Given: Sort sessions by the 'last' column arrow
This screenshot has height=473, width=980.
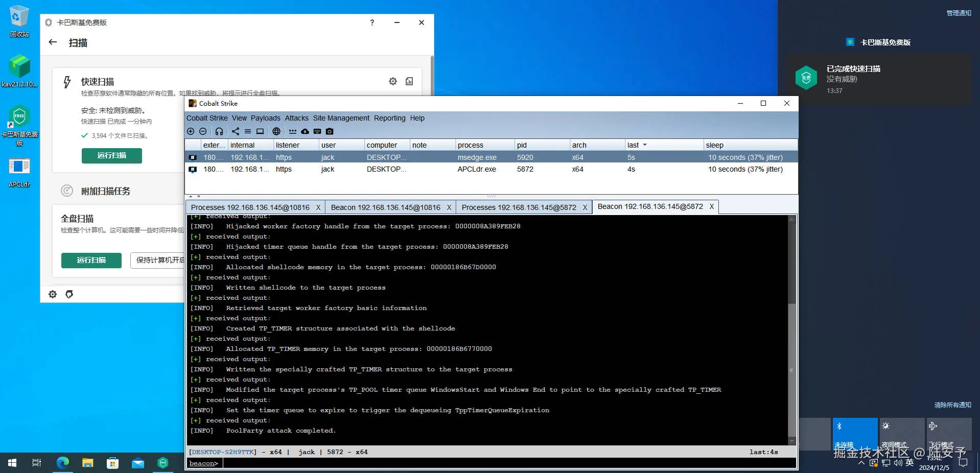Looking at the screenshot, I should (x=645, y=145).
